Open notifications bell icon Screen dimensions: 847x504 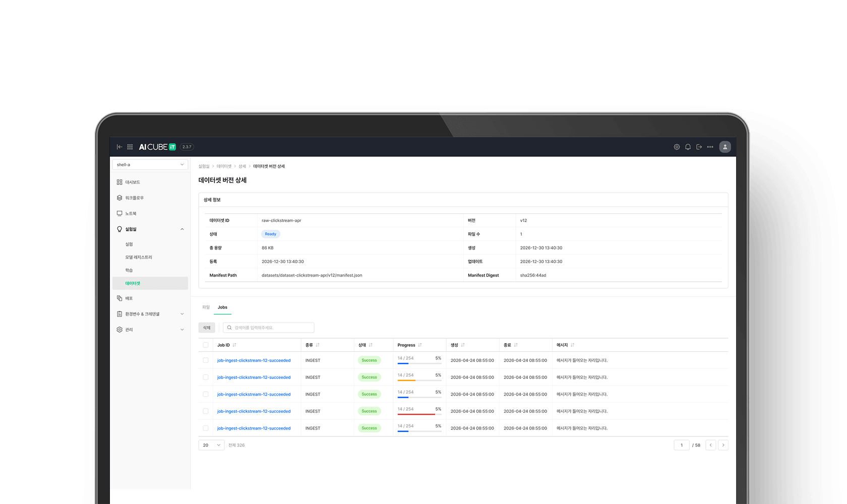(688, 147)
